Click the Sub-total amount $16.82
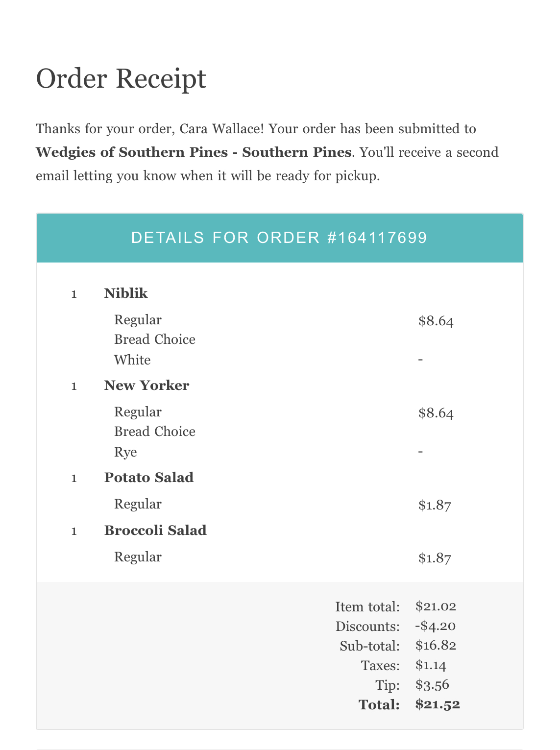560x750 pixels. pos(436,646)
